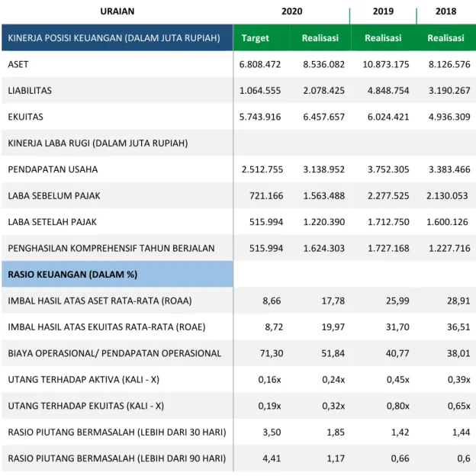Click the Target column header
The image size is (476, 476).
(x=255, y=38)
